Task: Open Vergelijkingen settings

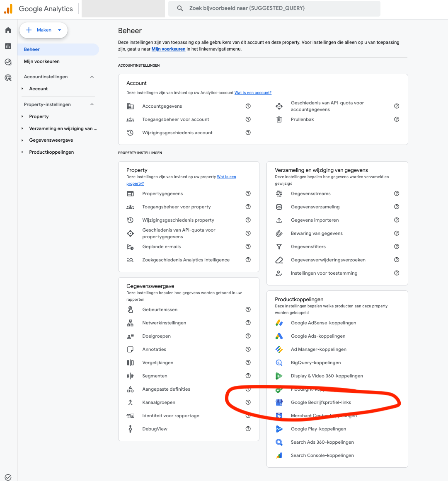Action: pos(158,363)
